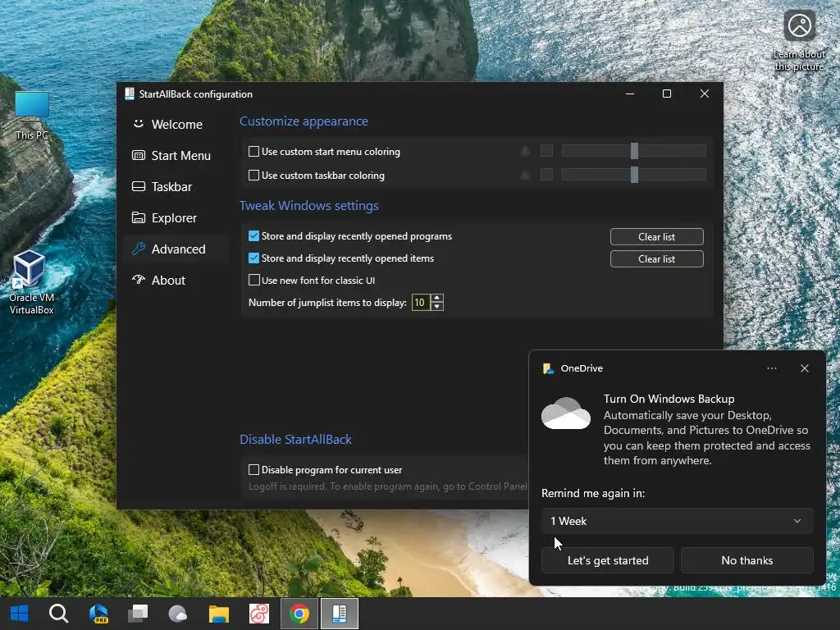Click the Disable StartAllBack heading
This screenshot has height=630, width=840.
[x=295, y=440]
